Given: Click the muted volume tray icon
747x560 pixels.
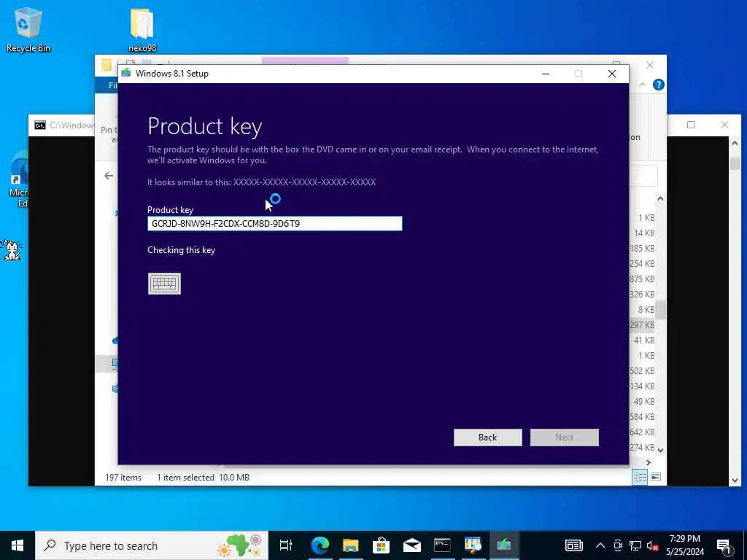Looking at the screenshot, I should tap(652, 545).
